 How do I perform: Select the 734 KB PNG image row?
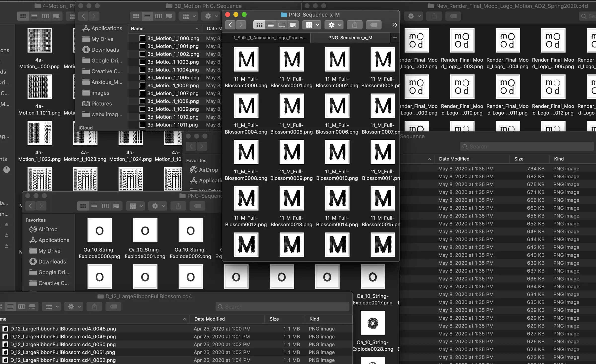coord(498,169)
